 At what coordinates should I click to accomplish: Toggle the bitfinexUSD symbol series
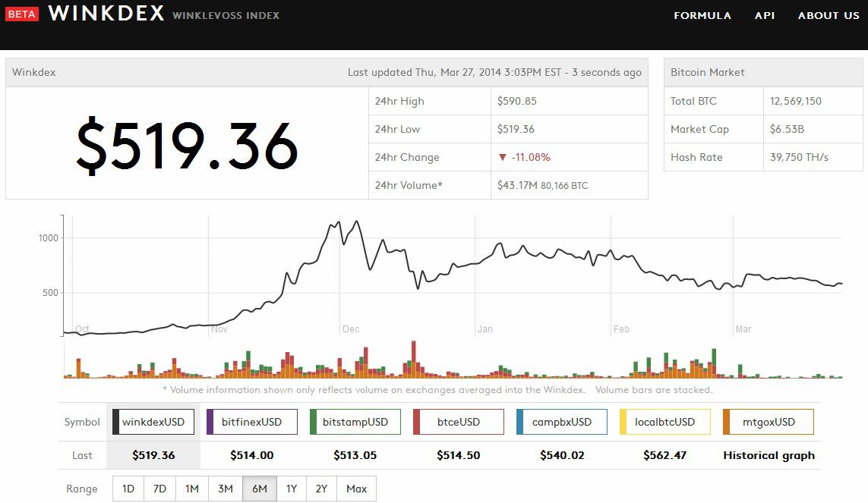coord(251,422)
